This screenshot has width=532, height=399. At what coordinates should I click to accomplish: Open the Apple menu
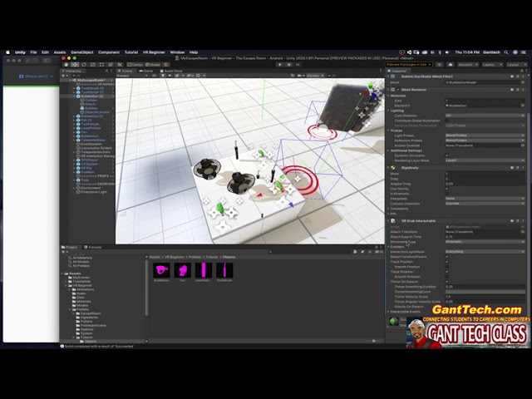click(7, 52)
